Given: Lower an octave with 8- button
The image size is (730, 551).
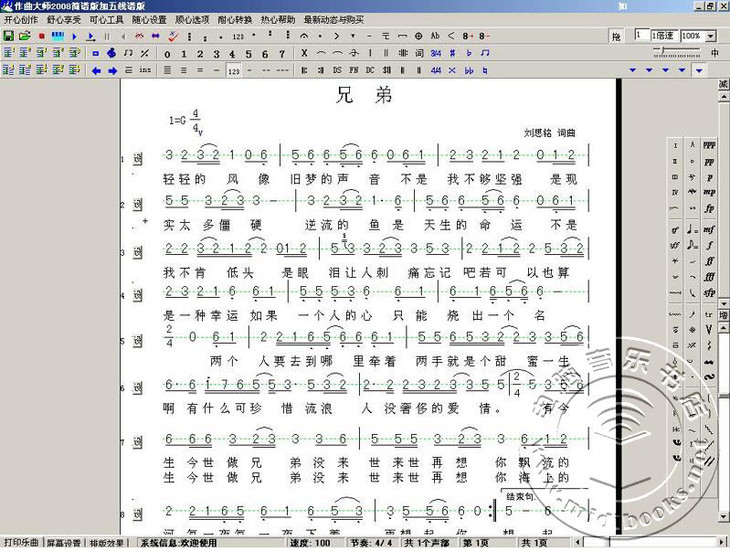Looking at the screenshot, I should click(484, 36).
